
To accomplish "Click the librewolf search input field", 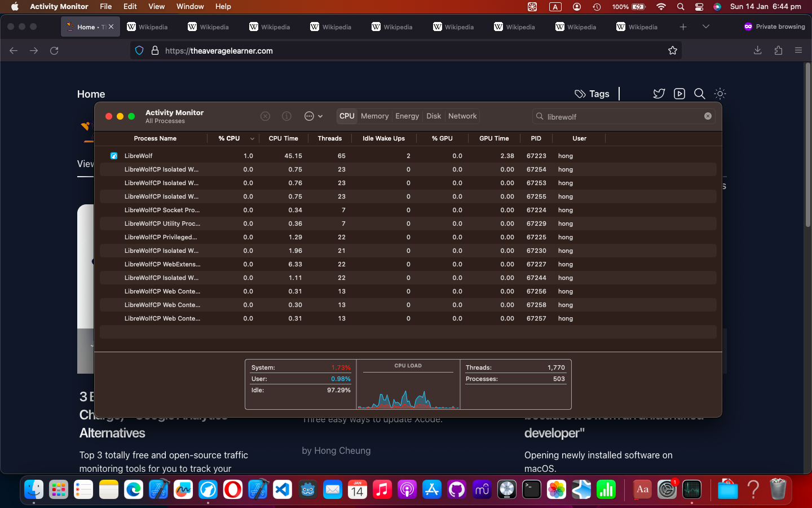I will coord(620,117).
